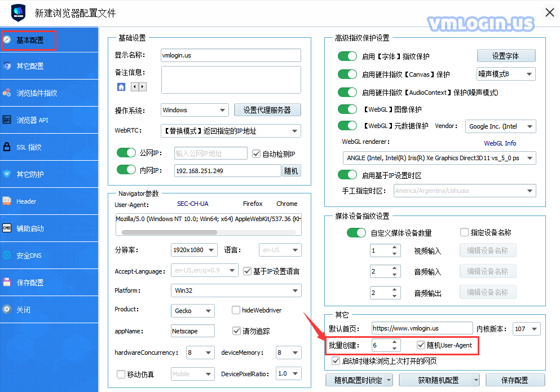Viewport: 560px width, 392px height.
Task: Toggle 【WebGL】元数据保护 switch
Action: click(x=347, y=126)
